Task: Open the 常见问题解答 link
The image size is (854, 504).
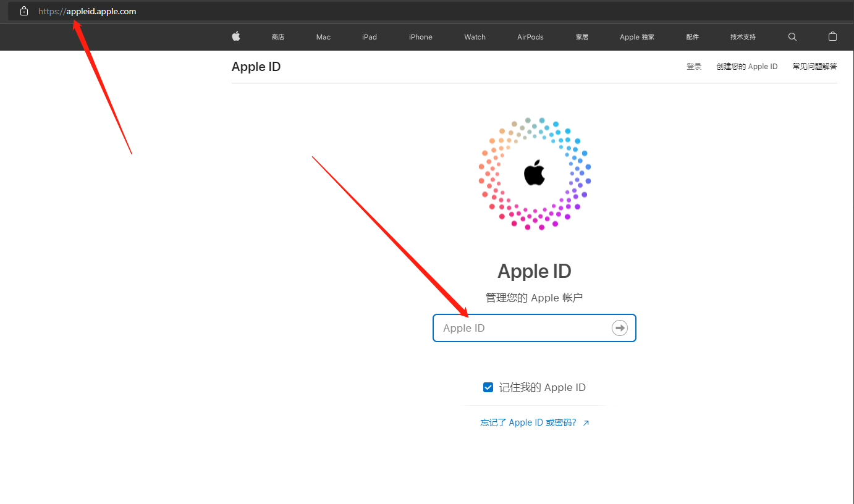Action: pos(814,67)
